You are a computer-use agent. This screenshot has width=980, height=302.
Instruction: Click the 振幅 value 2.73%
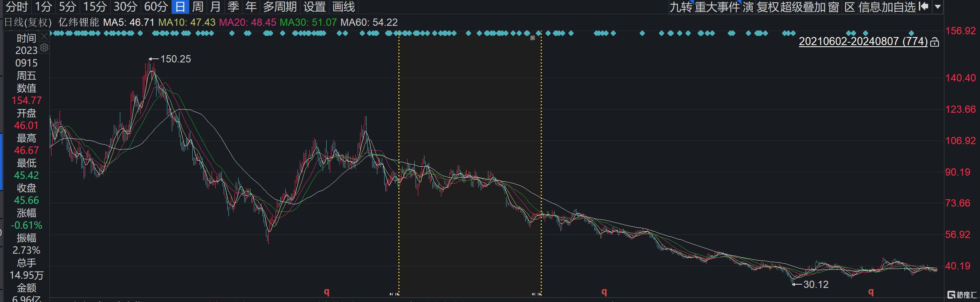(27, 250)
